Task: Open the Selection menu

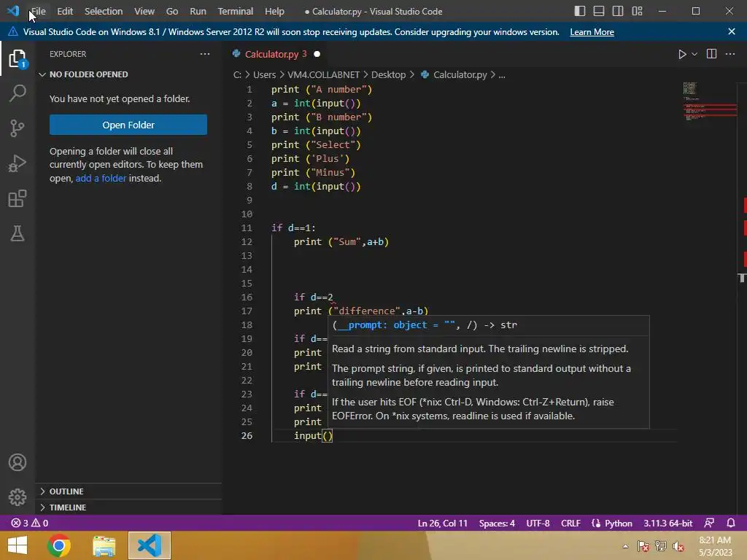Action: [104, 11]
